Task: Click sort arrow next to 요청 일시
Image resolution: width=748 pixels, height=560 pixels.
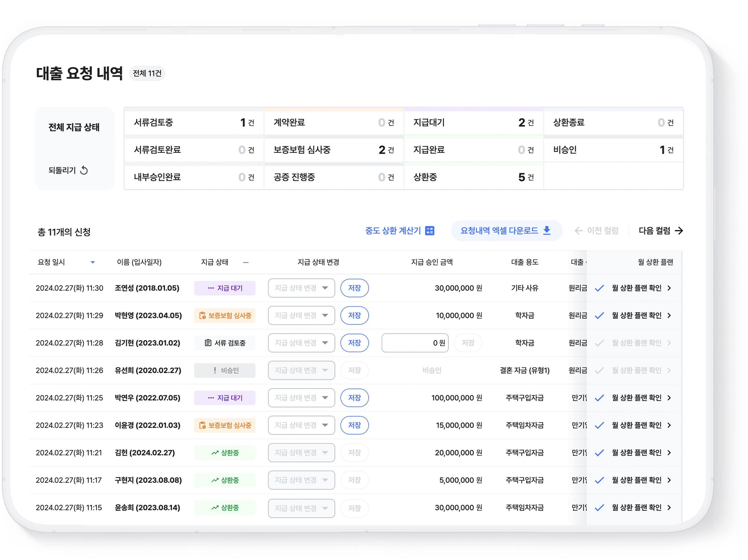Action: (x=93, y=262)
